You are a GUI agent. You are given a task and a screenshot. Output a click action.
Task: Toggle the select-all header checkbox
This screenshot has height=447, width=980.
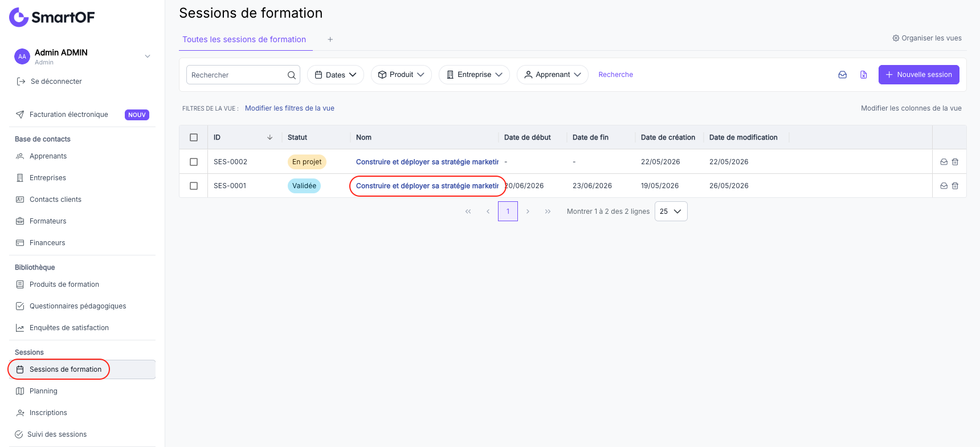coord(194,137)
